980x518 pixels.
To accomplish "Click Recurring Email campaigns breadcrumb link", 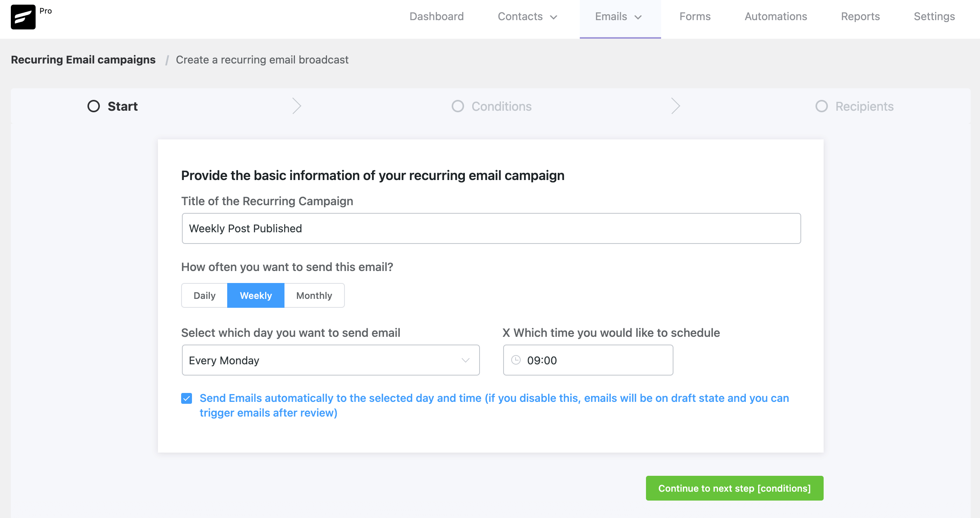I will [x=83, y=59].
